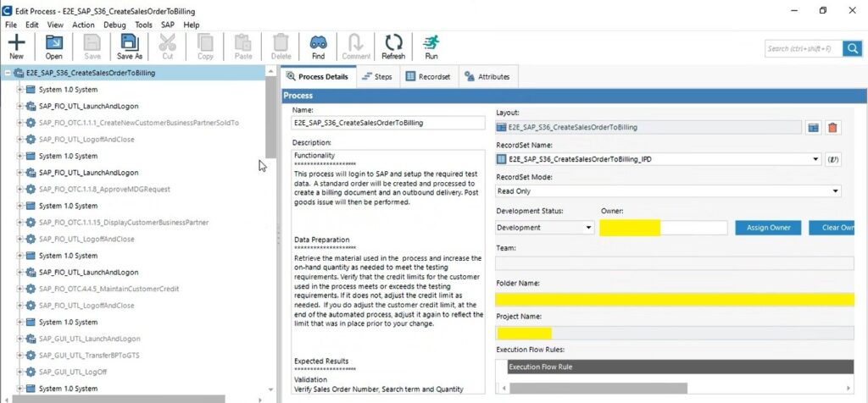Select SAP_FIO_OTC.4.4.5_MaintainCustomerCredit gear icon

pyautogui.click(x=31, y=289)
